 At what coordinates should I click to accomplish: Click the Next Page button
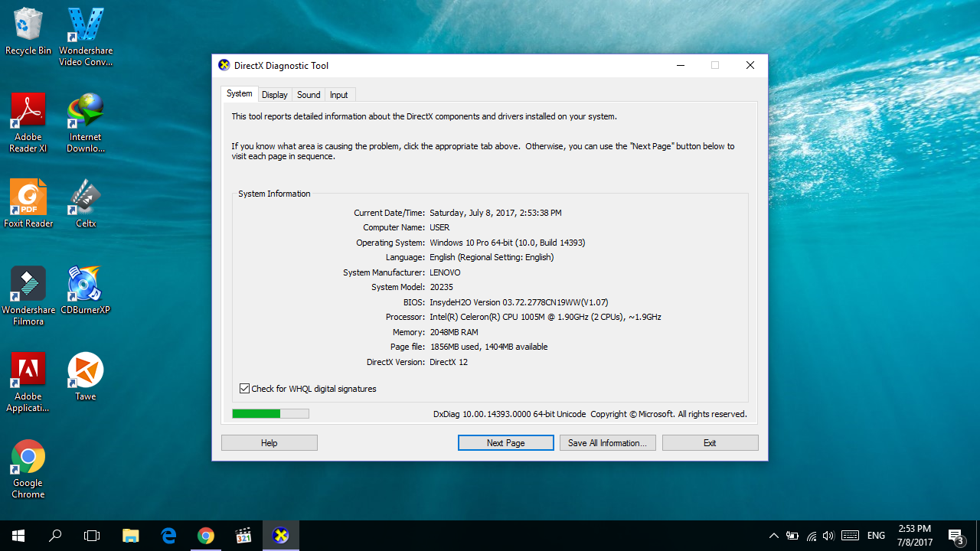(506, 443)
